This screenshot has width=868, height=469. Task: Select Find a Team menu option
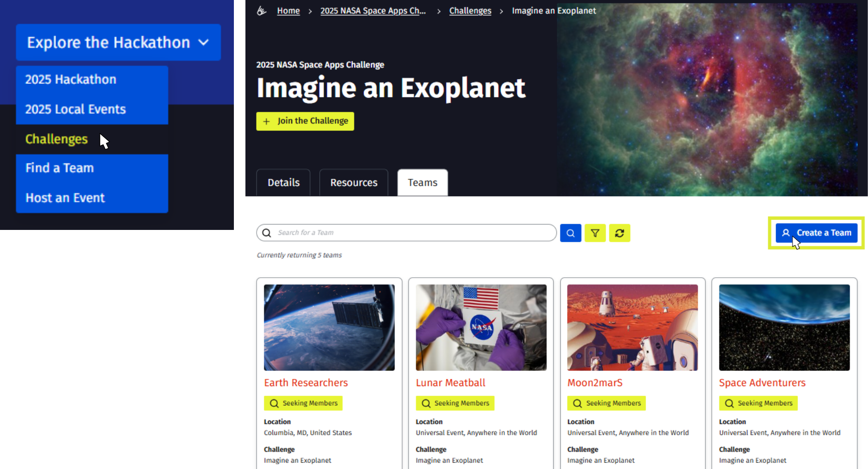pyautogui.click(x=60, y=168)
